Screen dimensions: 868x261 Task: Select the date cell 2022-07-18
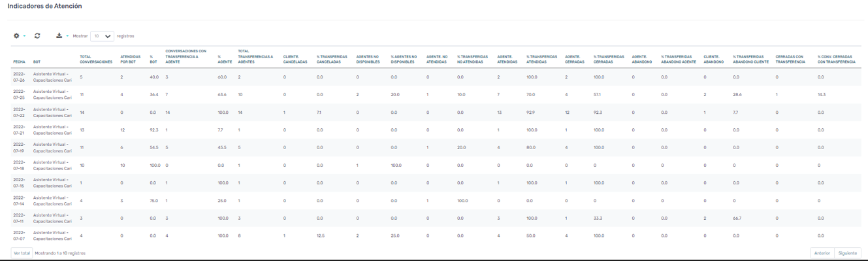(19, 165)
